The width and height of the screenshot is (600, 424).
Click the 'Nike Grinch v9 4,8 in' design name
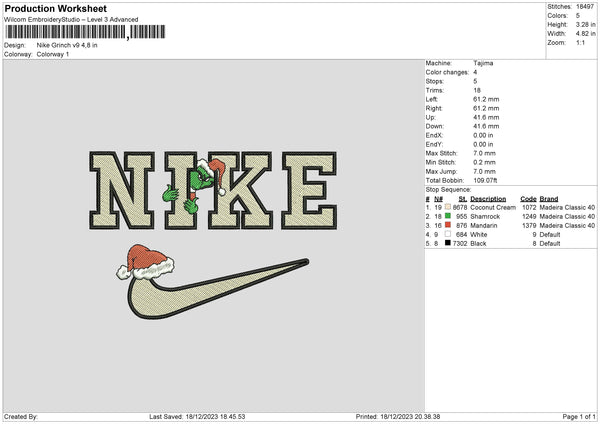tap(67, 45)
